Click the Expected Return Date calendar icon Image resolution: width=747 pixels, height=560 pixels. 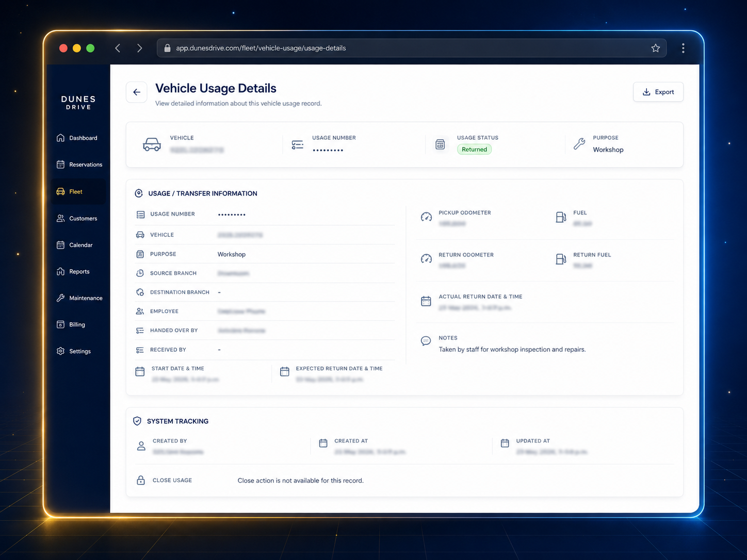[x=285, y=371]
